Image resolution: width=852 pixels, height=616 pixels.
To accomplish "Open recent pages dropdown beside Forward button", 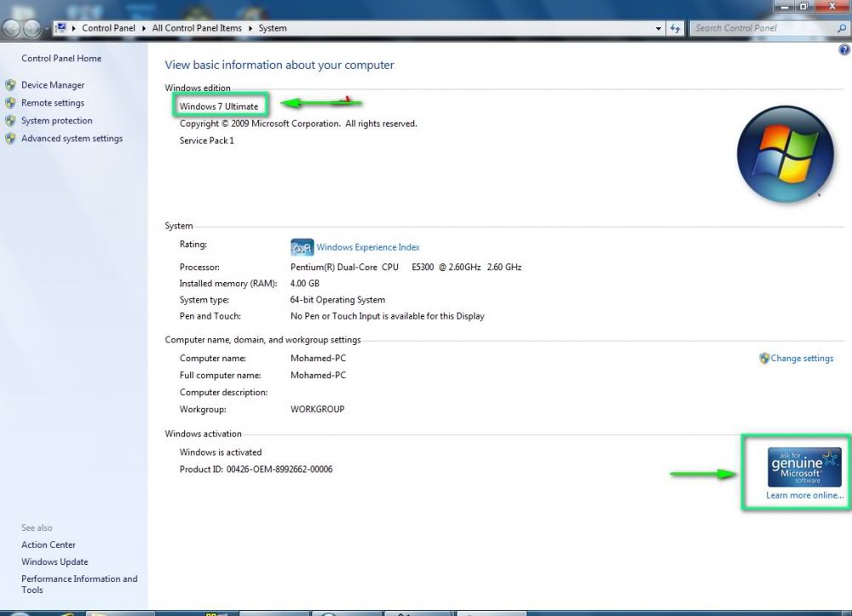I will pos(47,28).
